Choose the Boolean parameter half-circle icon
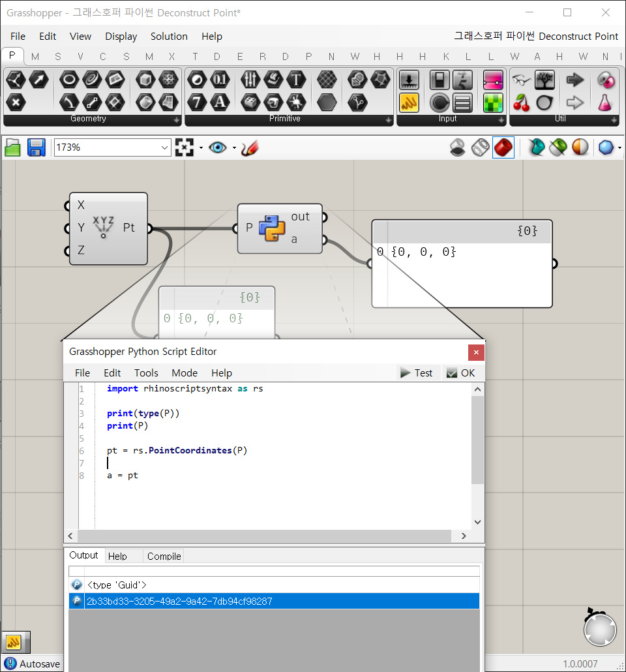Viewport: 626px width, 672px height. point(197,80)
